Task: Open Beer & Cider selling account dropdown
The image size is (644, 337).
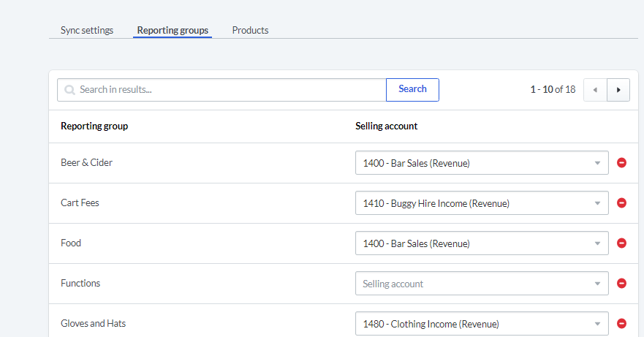Action: 481,163
